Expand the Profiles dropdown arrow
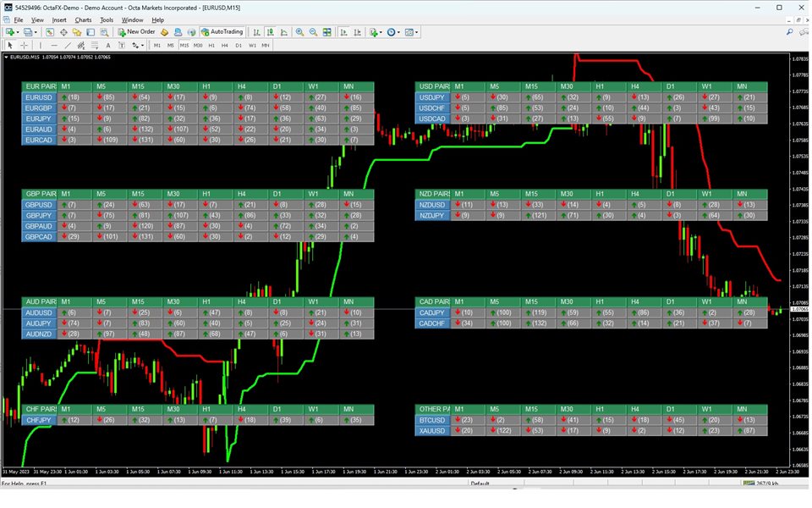 coord(36,32)
